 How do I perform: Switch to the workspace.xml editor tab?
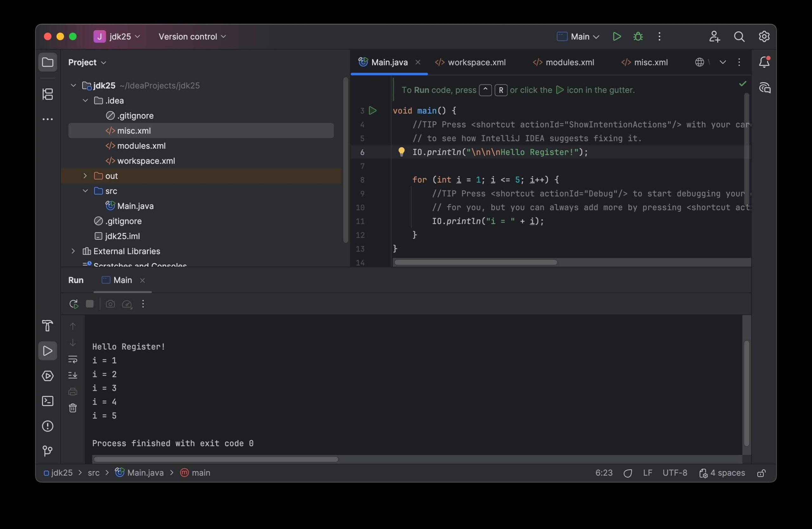[x=476, y=62]
